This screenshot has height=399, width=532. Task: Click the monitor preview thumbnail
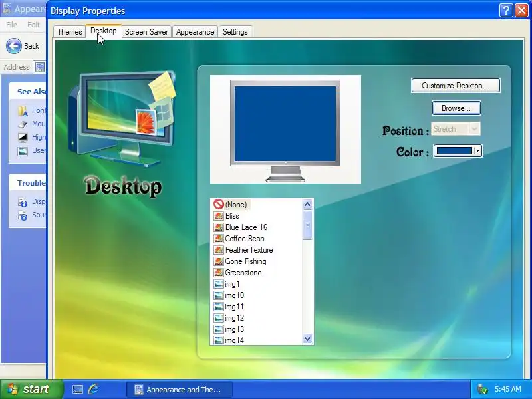coord(285,129)
